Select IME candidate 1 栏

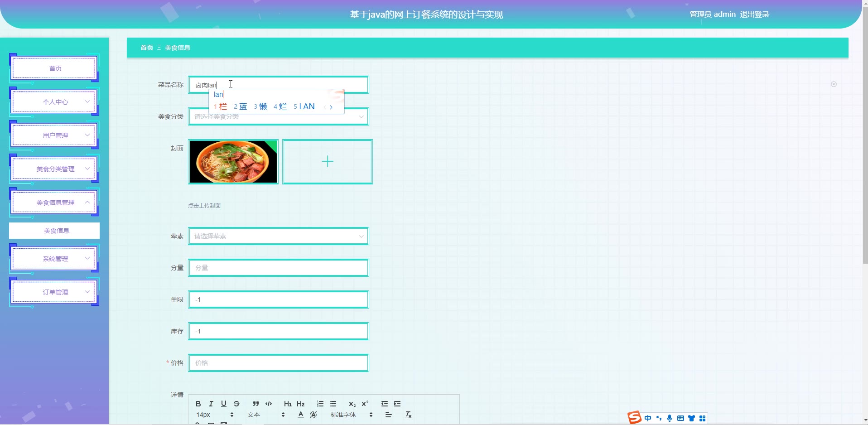pos(221,106)
